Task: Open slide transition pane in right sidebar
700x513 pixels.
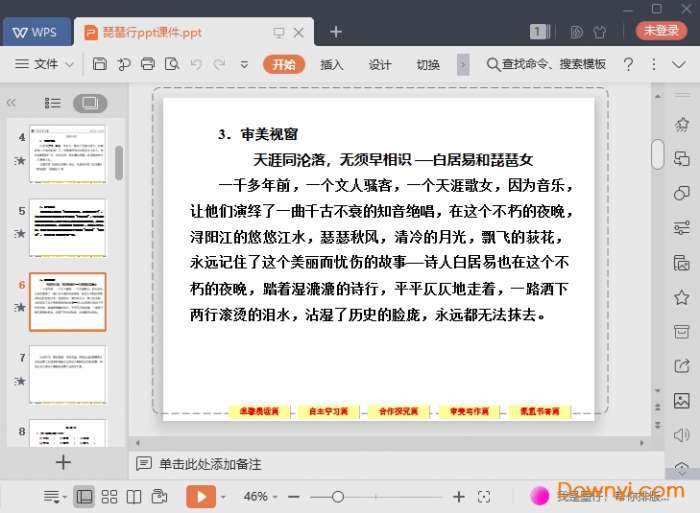Action: click(x=682, y=159)
